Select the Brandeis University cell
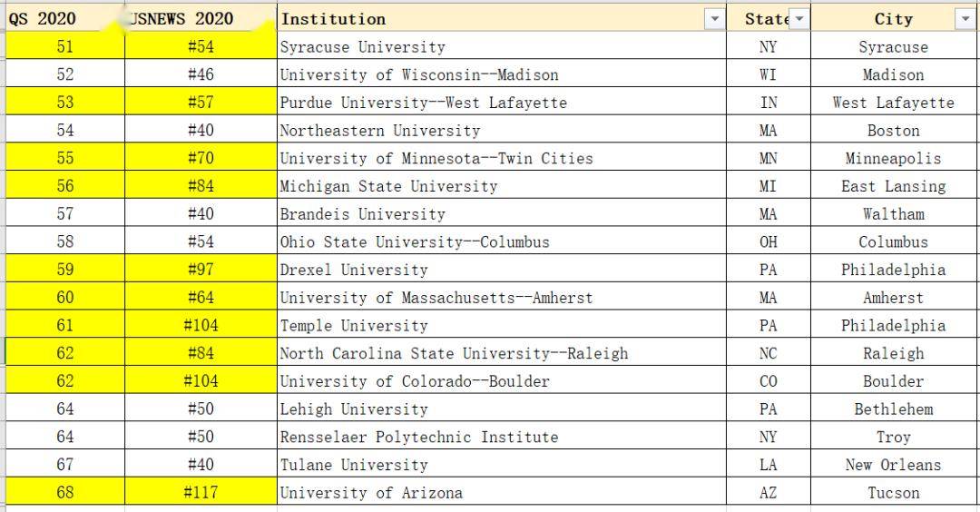 [362, 214]
